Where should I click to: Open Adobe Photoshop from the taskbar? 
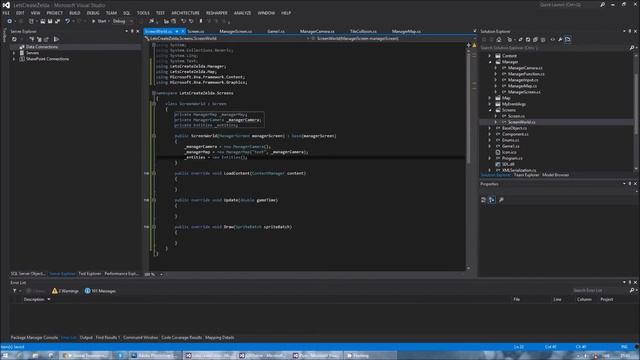coord(154,356)
